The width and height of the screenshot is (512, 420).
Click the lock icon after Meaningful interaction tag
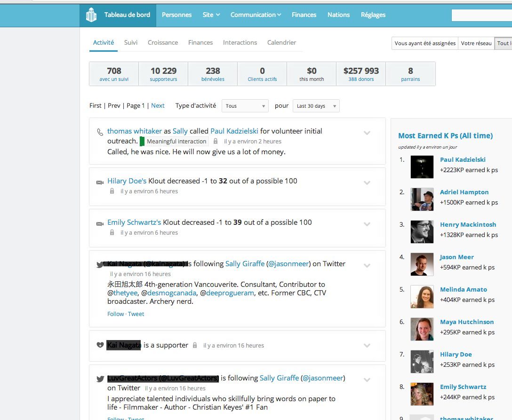point(216,141)
